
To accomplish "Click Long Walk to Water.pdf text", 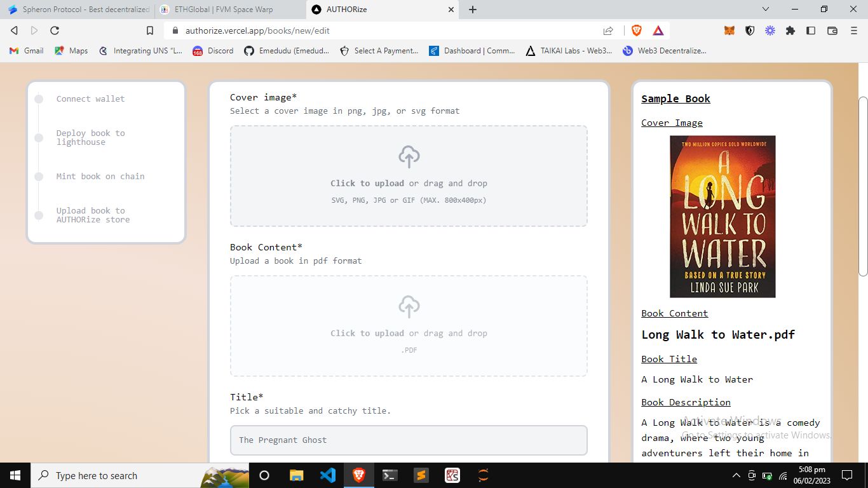I will click(x=718, y=335).
